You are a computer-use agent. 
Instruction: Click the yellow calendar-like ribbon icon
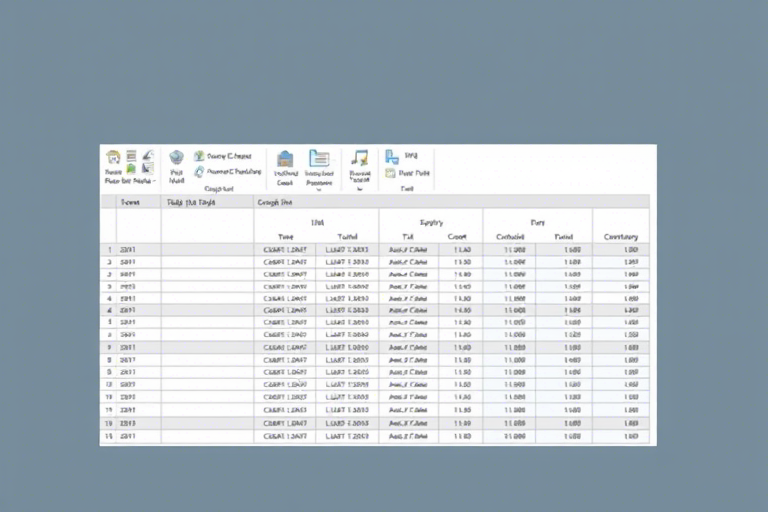click(390, 173)
